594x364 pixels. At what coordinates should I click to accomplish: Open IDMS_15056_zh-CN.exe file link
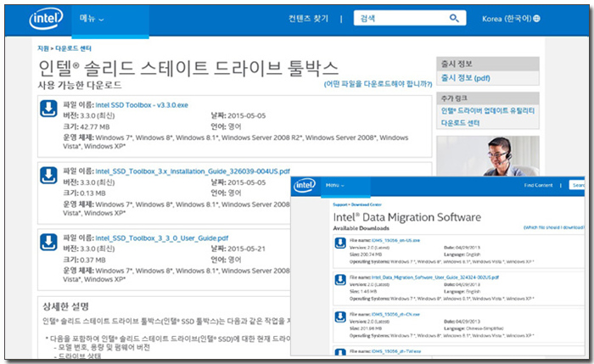395,314
